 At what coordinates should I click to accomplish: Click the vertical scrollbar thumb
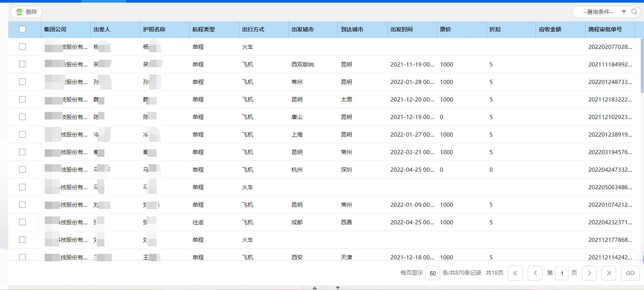pos(642,65)
